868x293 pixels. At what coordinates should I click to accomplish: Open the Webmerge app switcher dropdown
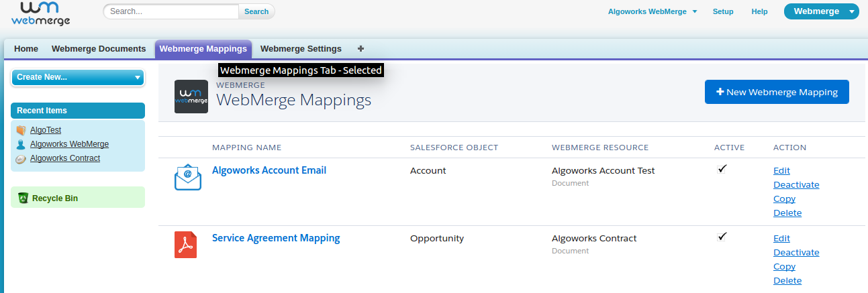tap(852, 11)
